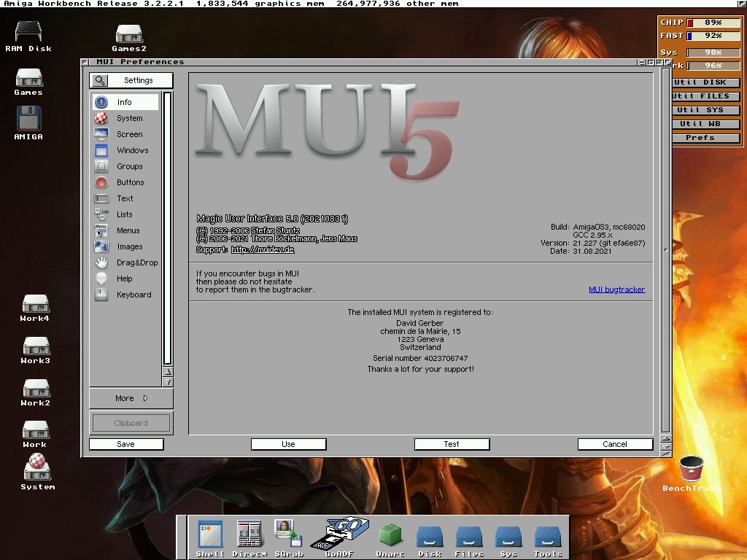Click the 'Serial number 4023706747' text

(x=420, y=358)
